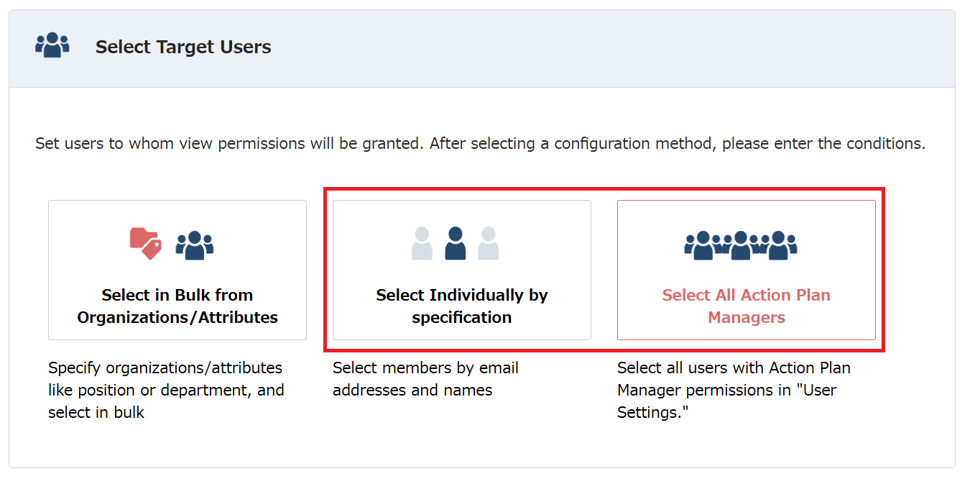Choose Select Individually by specification label
The height and width of the screenshot is (479, 980).
click(462, 306)
